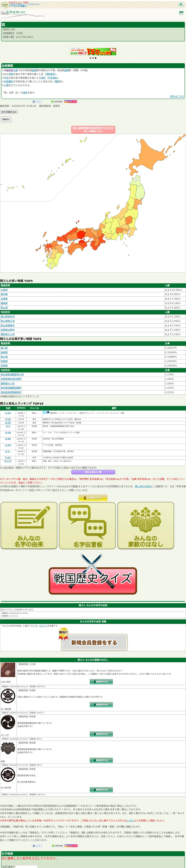Click 家紋御守を作る for the 左三つ巴 post
The width and height of the screenshot is (186, 868).
[x=101, y=734]
